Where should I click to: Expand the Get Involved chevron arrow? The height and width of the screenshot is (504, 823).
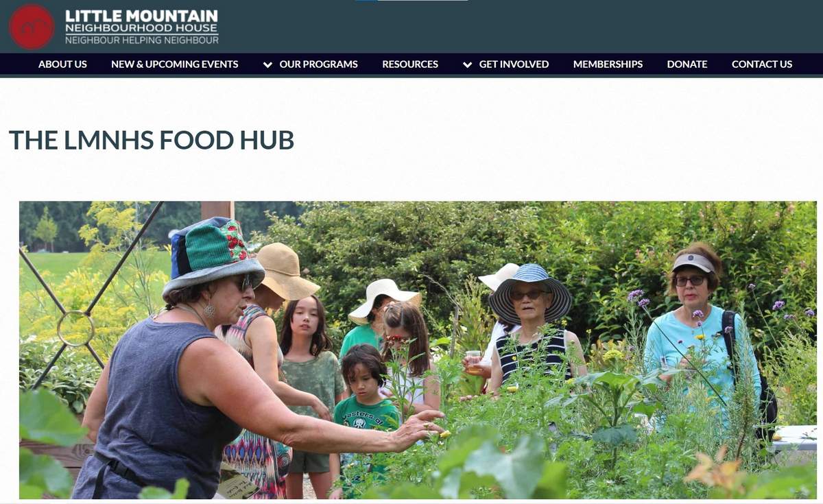[x=467, y=64]
